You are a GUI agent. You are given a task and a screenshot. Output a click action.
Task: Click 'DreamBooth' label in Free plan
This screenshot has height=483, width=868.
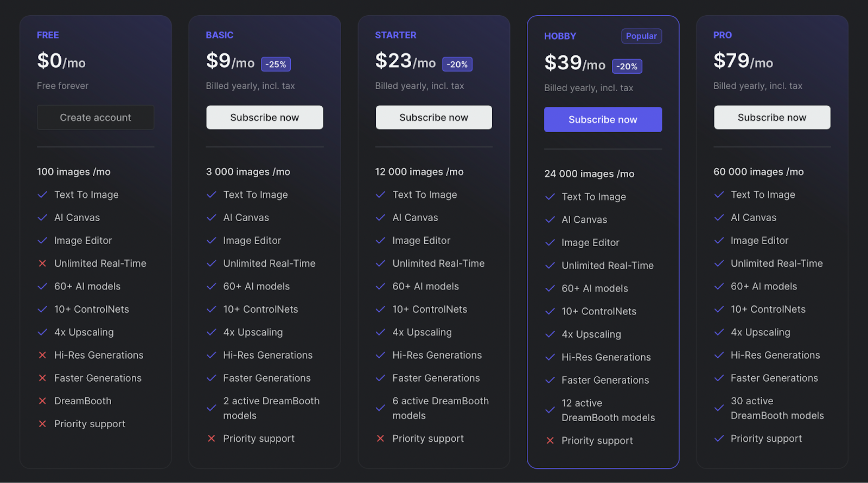pyautogui.click(x=83, y=401)
